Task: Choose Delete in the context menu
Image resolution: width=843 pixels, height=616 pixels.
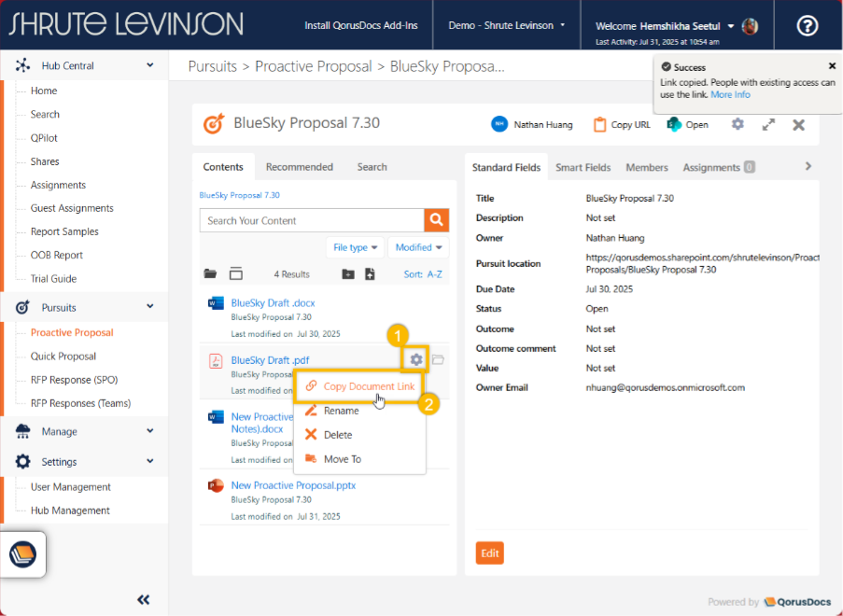Action: [x=337, y=435]
